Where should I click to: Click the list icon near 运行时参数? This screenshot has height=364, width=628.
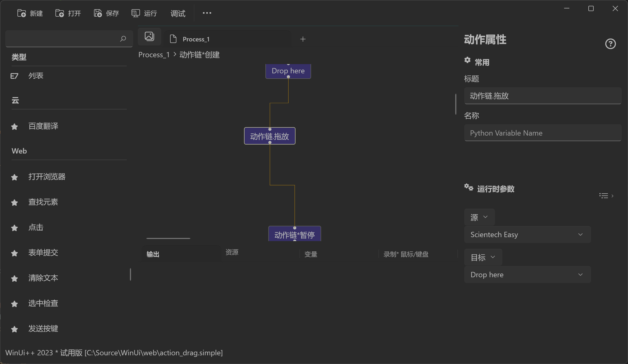tap(603, 195)
